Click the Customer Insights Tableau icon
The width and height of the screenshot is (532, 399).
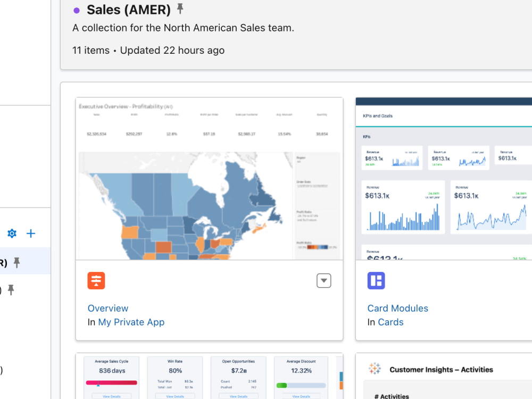tap(375, 369)
